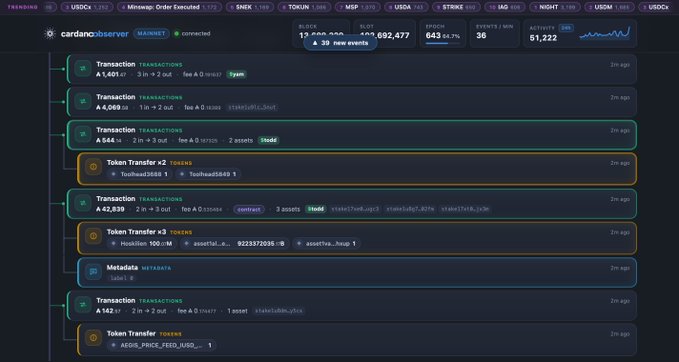This screenshot has height=362, width=679.
Task: Click the $todd tag on the ₳42,839 transaction
Action: pos(316,209)
